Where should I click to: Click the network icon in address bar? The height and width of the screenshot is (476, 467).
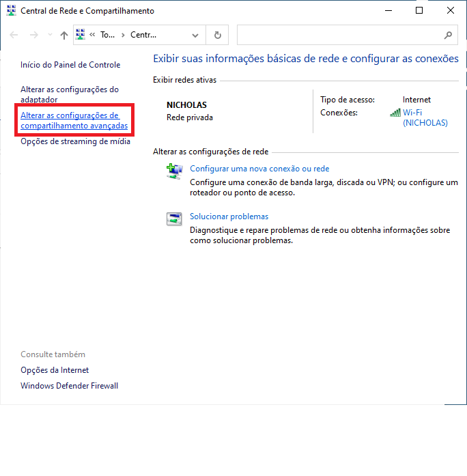(x=81, y=35)
